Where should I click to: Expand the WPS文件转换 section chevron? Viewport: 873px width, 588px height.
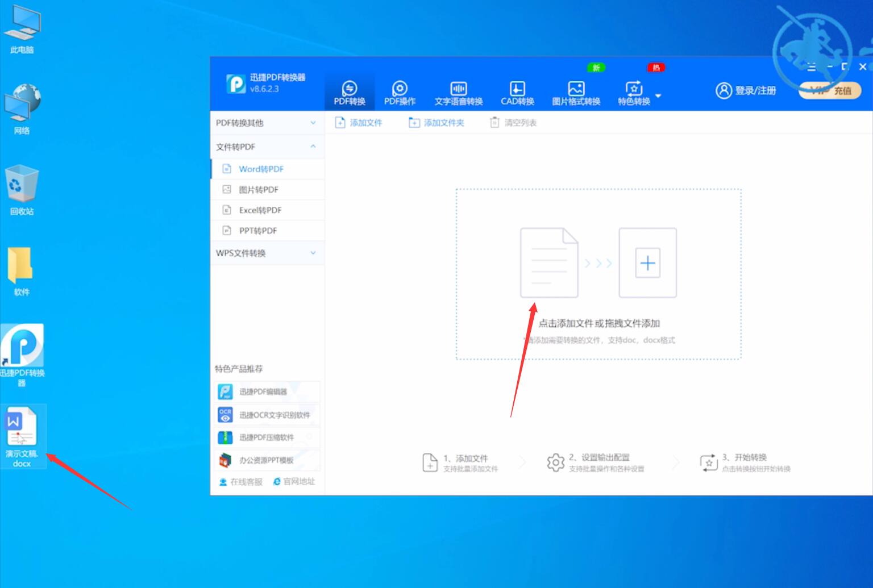click(313, 253)
